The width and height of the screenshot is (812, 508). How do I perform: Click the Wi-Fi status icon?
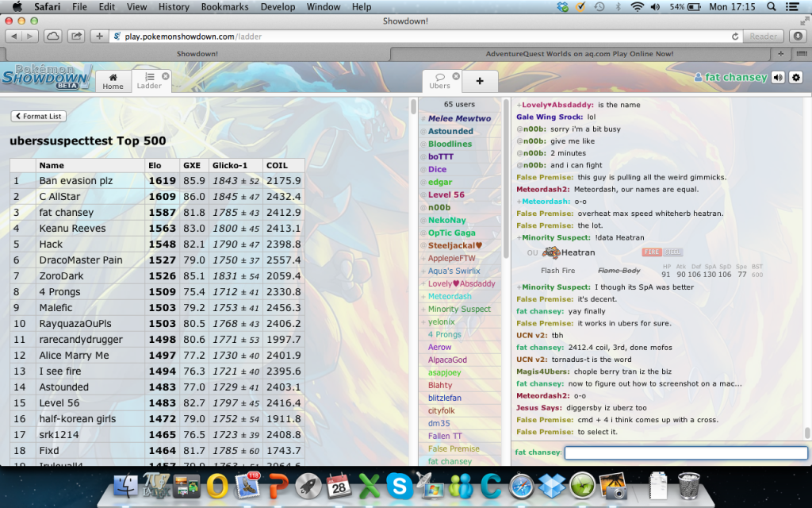[637, 6]
